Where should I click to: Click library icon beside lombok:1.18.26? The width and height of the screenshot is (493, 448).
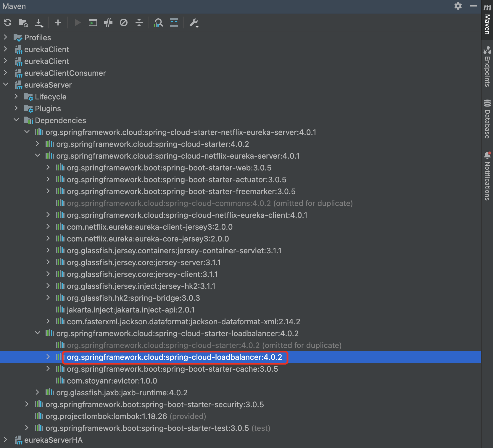[39, 416]
